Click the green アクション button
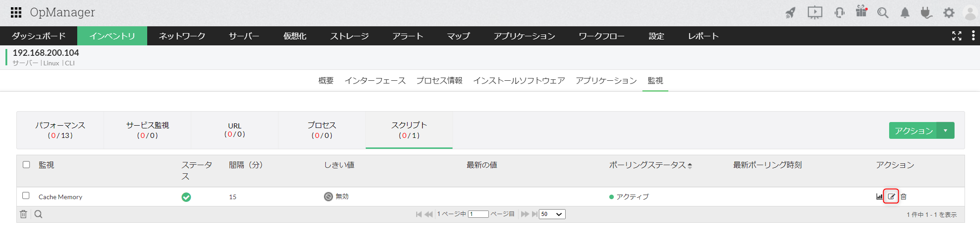 coord(913,131)
